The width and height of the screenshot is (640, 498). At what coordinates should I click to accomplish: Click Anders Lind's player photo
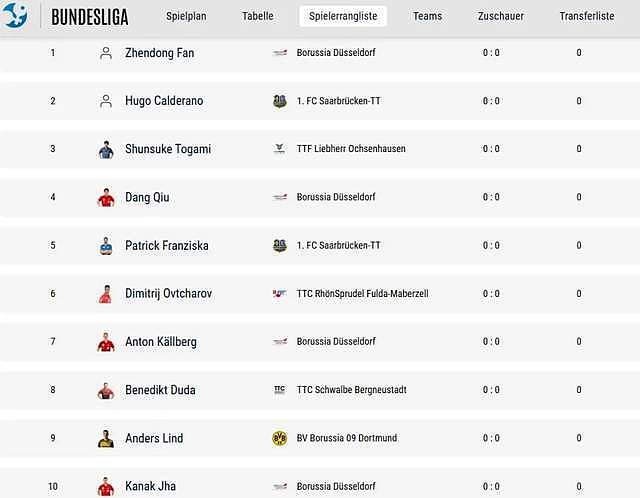(x=106, y=438)
